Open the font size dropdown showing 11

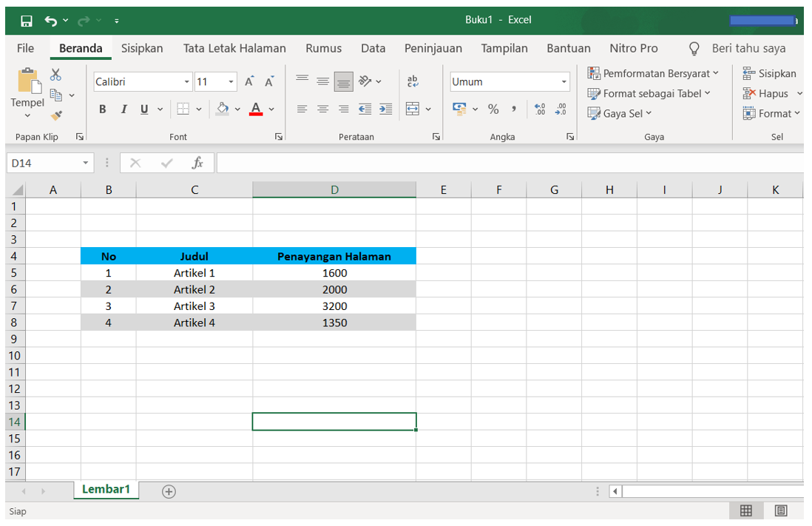[x=231, y=81]
